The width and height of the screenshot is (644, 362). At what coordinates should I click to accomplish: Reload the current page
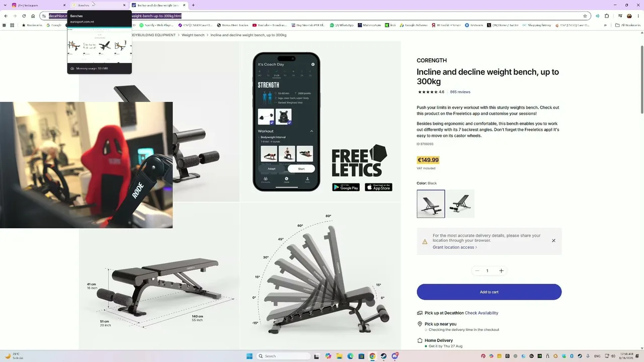click(x=24, y=16)
